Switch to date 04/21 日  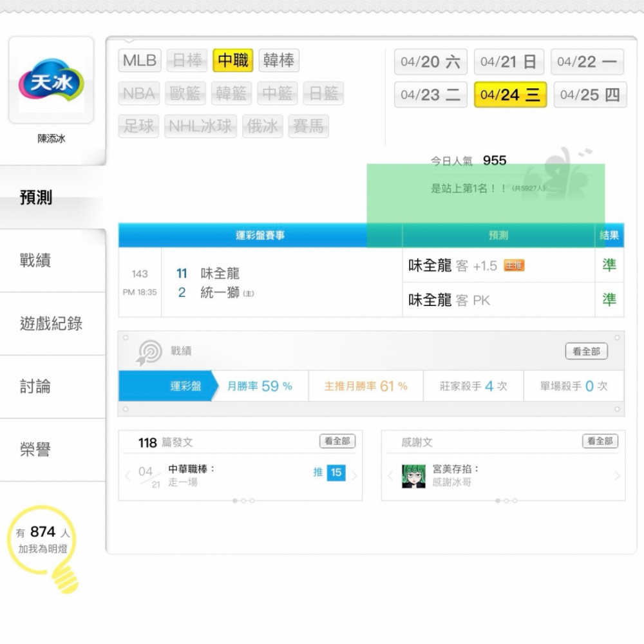pyautogui.click(x=509, y=62)
